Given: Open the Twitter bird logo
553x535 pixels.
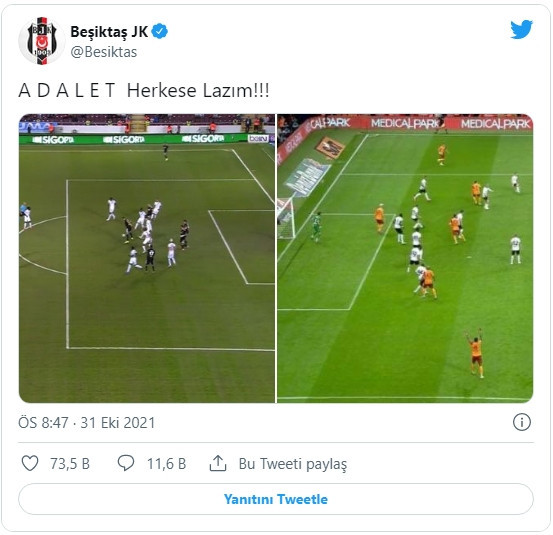Looking at the screenshot, I should (x=521, y=30).
